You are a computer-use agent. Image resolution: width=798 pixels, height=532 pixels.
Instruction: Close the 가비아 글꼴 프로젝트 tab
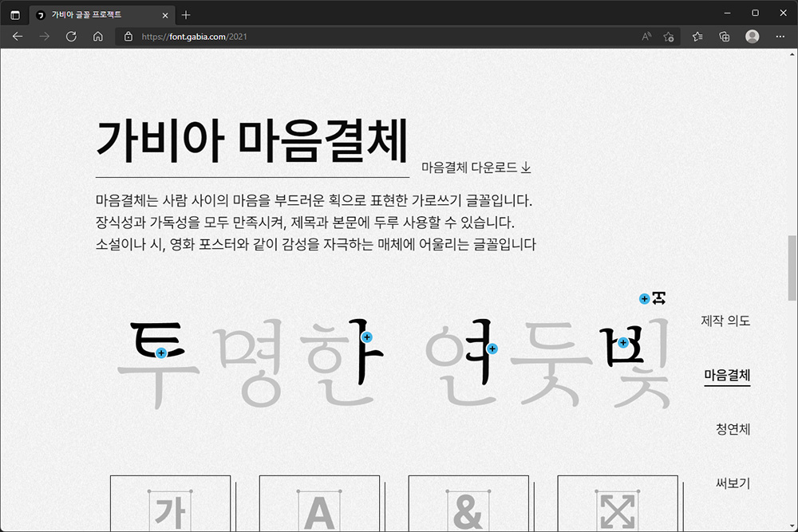coord(165,15)
